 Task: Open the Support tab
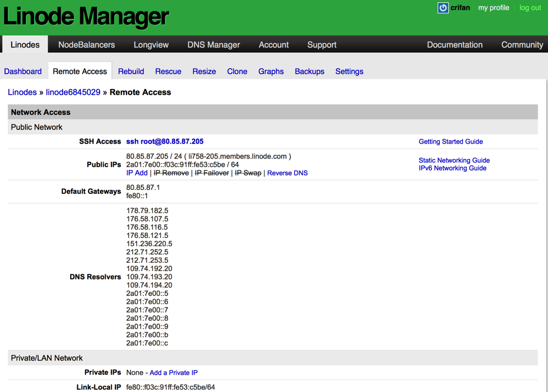322,45
